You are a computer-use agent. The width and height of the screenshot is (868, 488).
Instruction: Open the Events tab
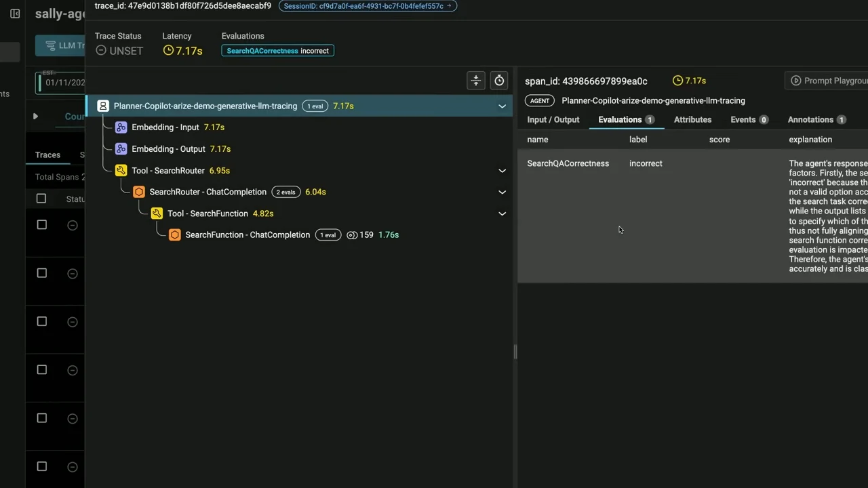pos(749,120)
